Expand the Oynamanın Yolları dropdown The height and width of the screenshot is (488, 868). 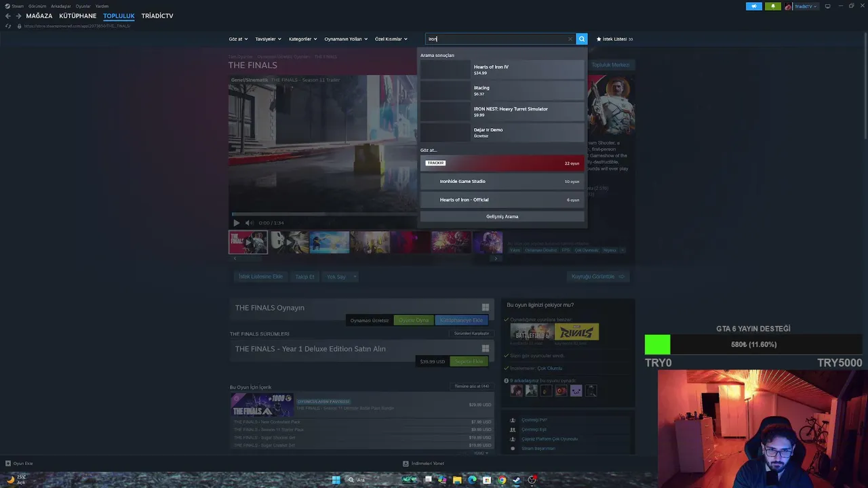click(x=346, y=39)
